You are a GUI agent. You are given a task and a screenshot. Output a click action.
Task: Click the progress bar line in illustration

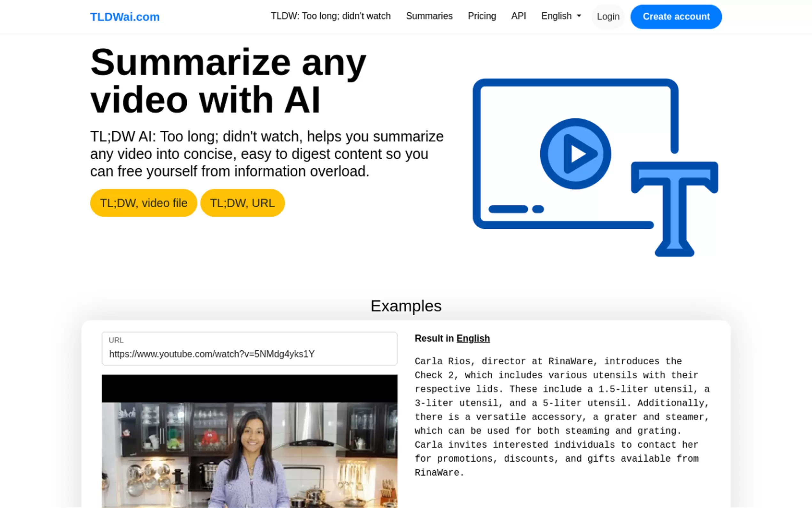point(508,209)
